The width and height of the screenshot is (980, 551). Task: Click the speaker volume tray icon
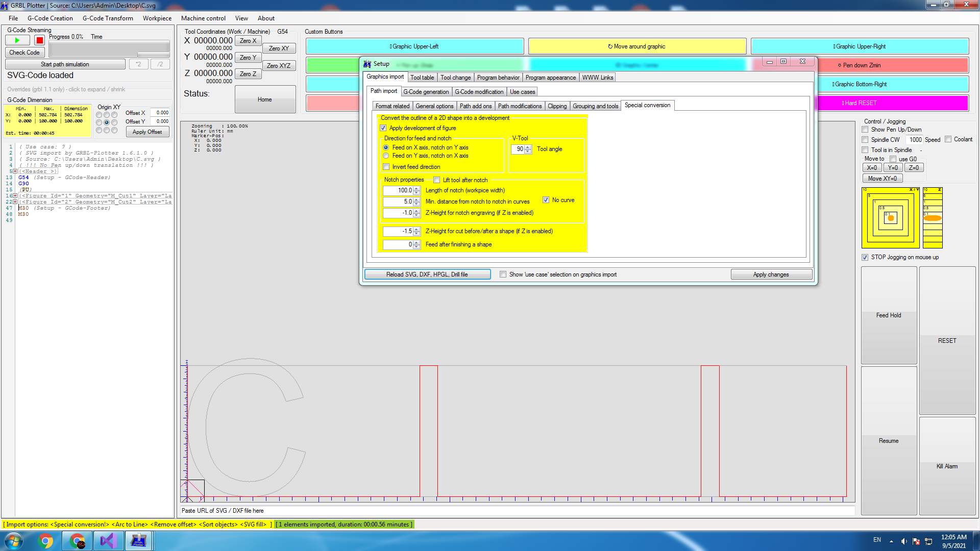click(903, 541)
